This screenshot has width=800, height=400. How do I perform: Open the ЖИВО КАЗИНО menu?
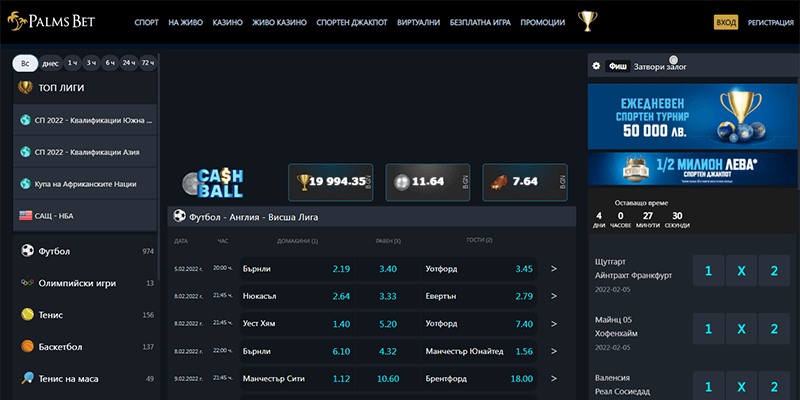279,22
